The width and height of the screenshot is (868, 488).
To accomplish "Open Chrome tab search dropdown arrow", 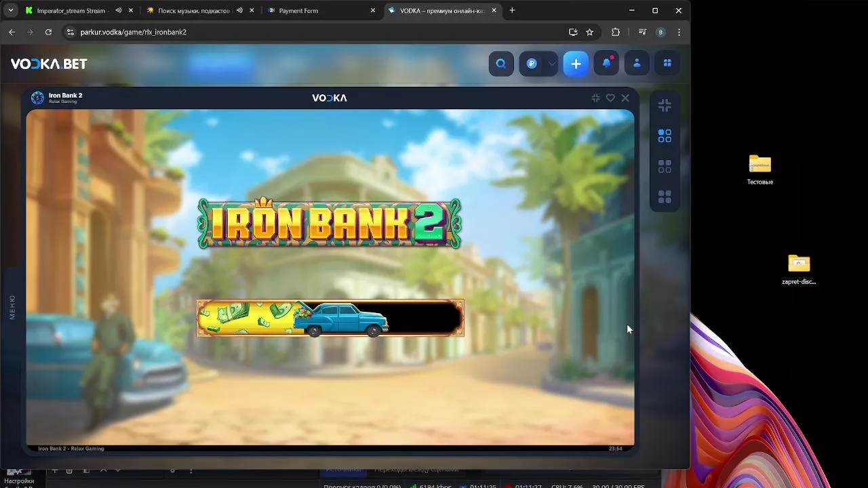I will tap(11, 11).
